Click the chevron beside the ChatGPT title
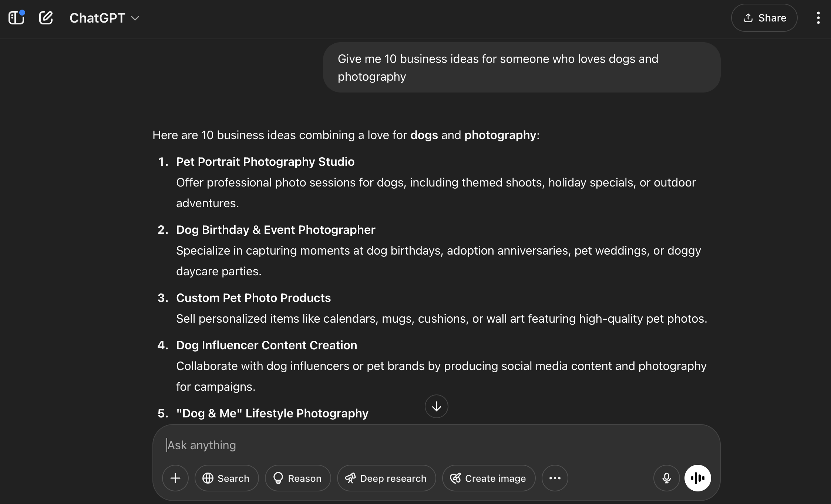 (135, 18)
